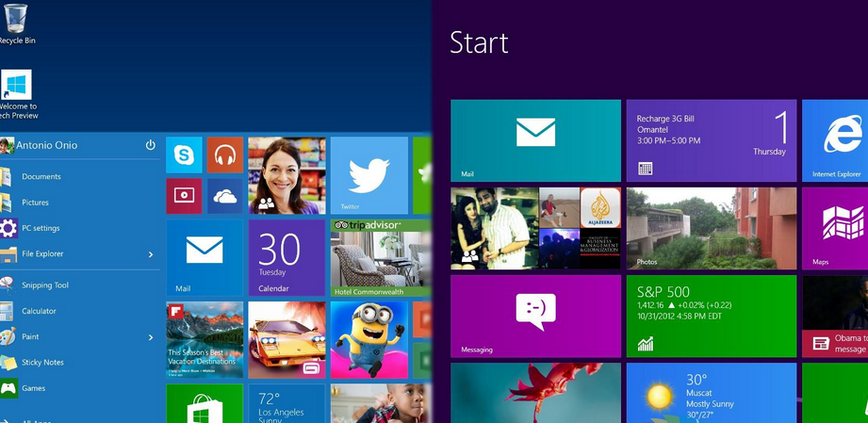Expand the Paint jump list arrow
The height and width of the screenshot is (423, 868).
pos(151,336)
